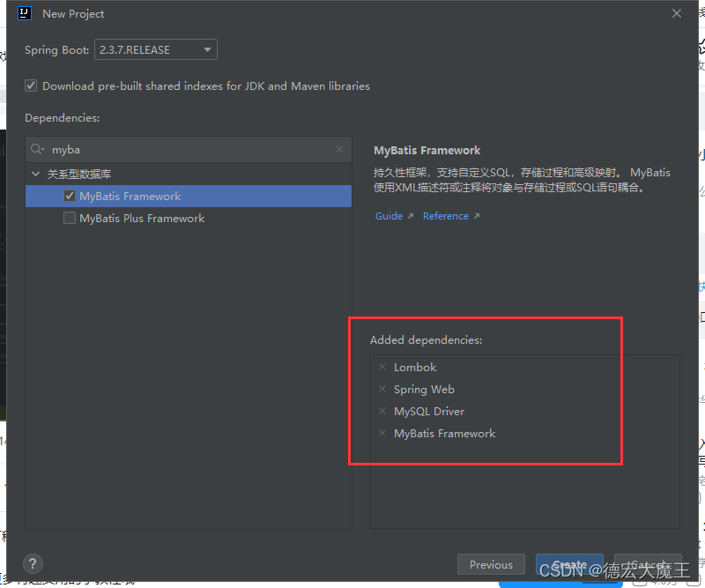This screenshot has height=588, width=705.
Task: Click the MyBatis Framework description heading
Action: click(427, 150)
